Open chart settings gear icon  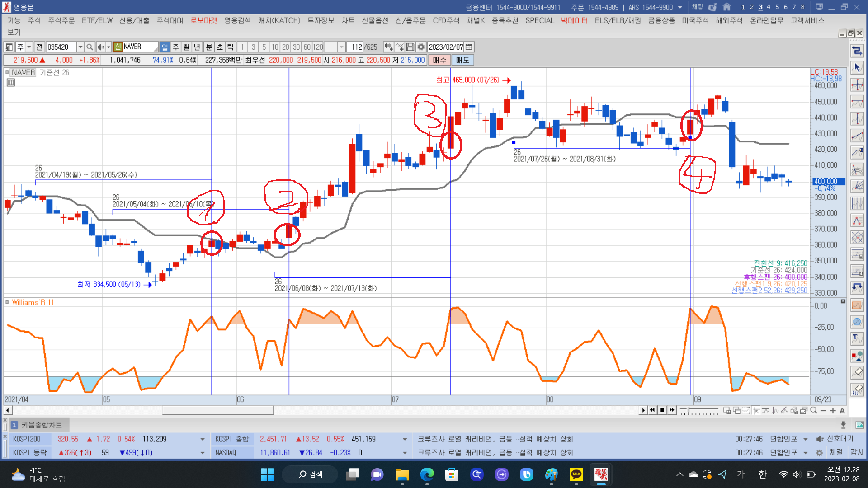421,47
